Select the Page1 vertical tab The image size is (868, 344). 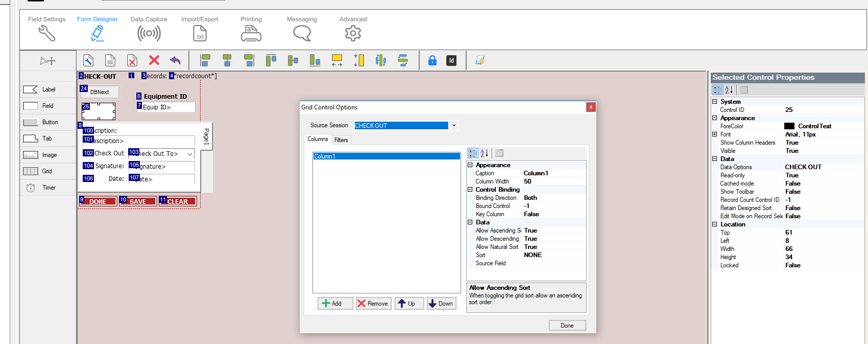206,136
